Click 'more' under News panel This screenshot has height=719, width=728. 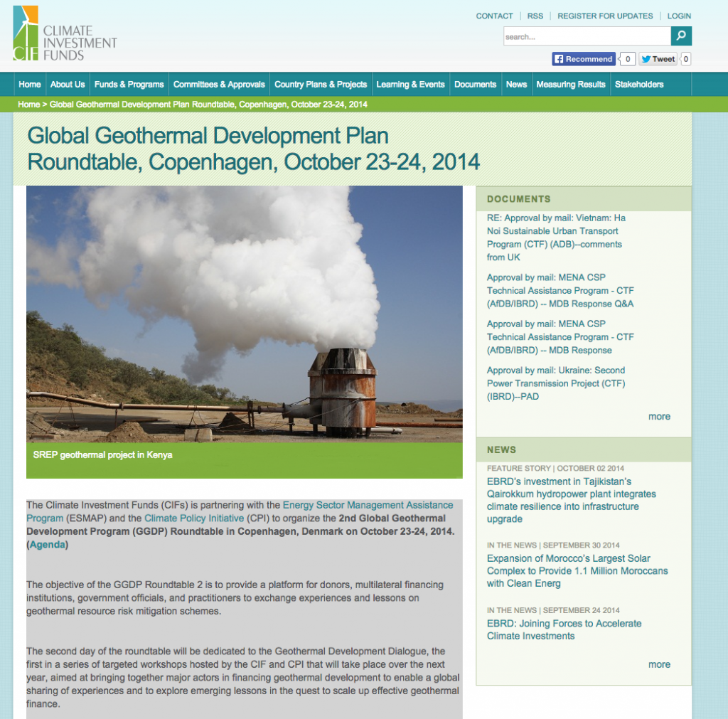(659, 665)
